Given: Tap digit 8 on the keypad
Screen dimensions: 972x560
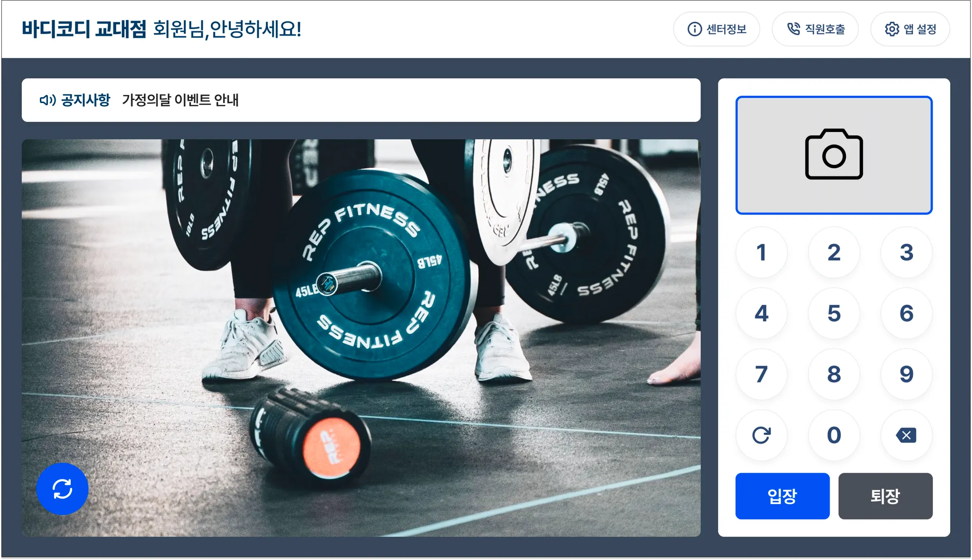Looking at the screenshot, I should click(834, 374).
